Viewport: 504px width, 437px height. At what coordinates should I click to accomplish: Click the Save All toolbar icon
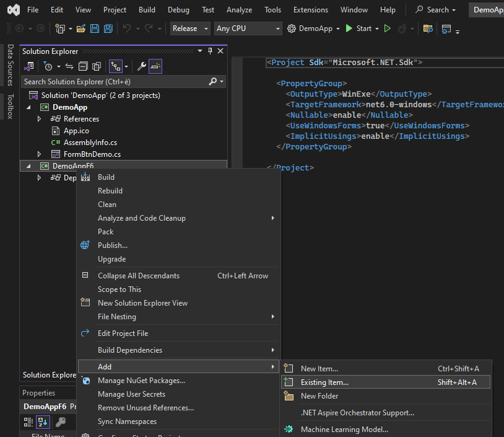click(x=108, y=29)
